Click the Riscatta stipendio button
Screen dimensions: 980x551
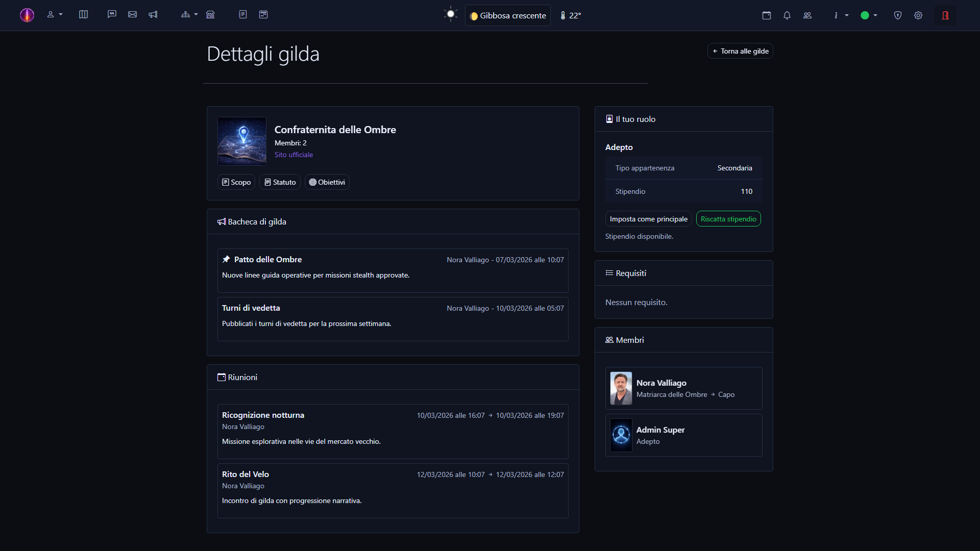pos(728,219)
